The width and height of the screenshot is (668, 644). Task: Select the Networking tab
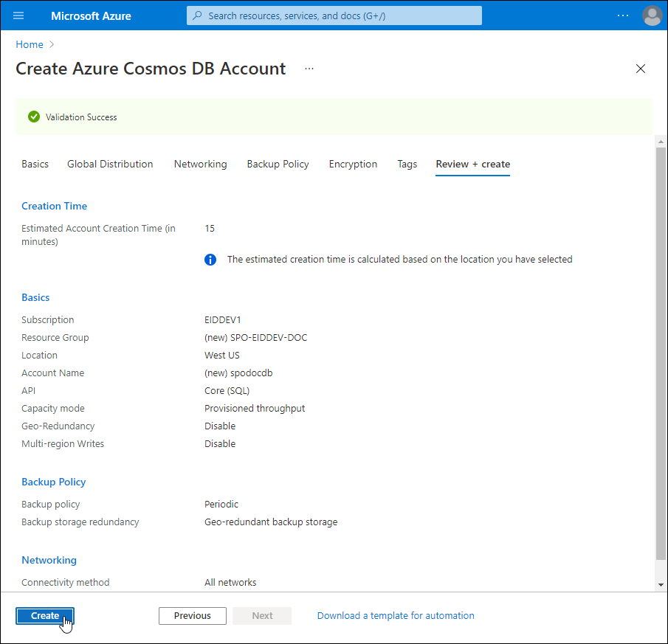point(200,164)
